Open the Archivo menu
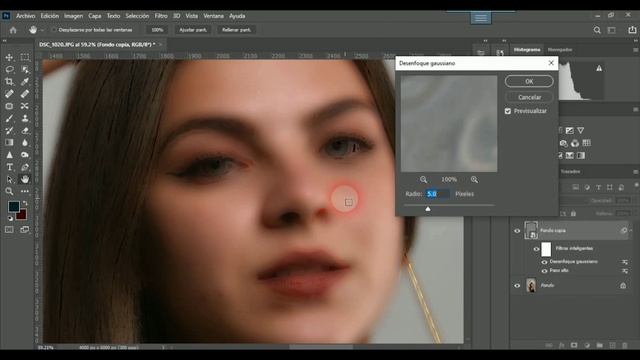 point(25,16)
